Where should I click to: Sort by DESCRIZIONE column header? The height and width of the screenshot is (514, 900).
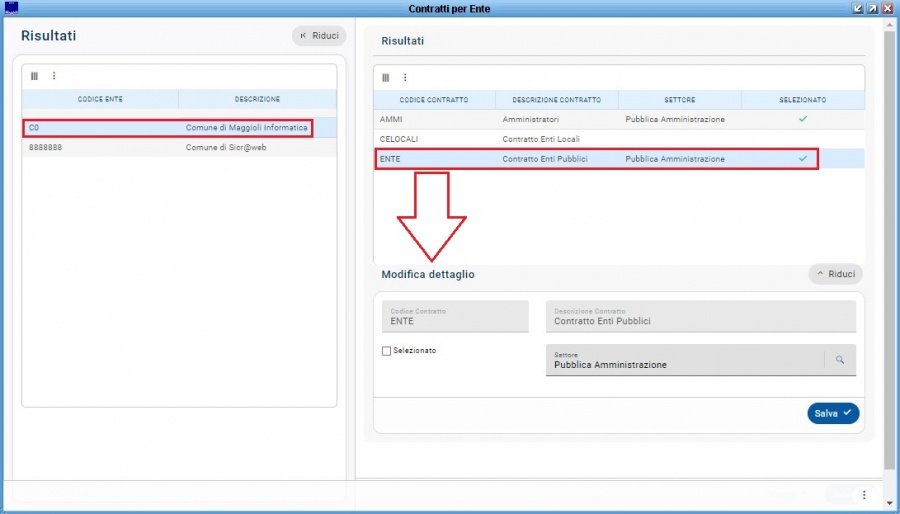click(257, 99)
